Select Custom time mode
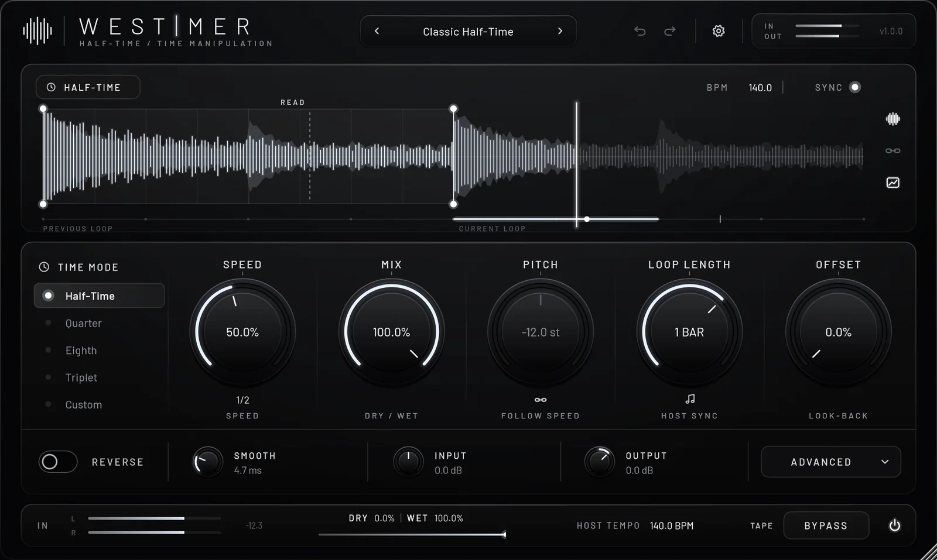 point(83,404)
